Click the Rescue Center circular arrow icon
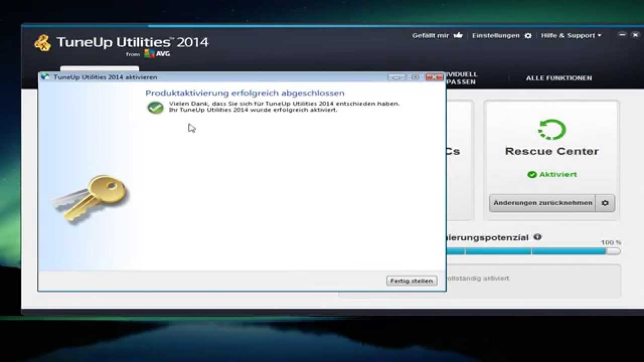This screenshot has height=362, width=644. (x=552, y=129)
